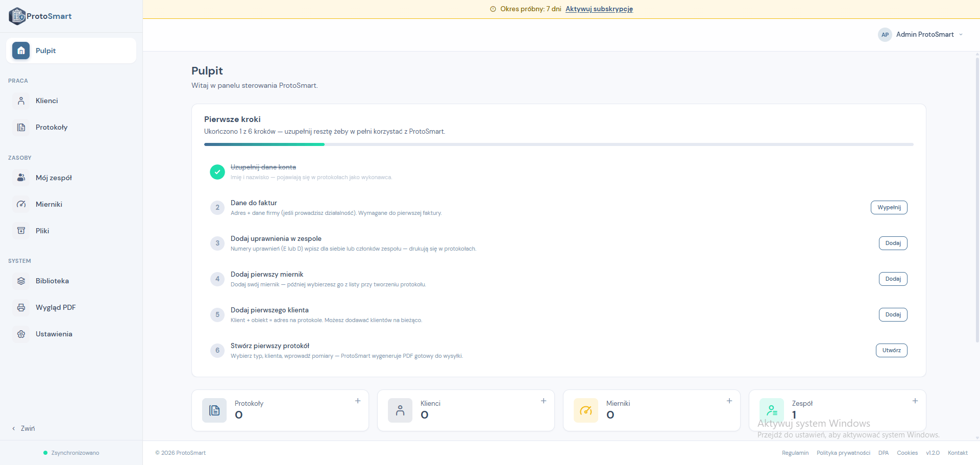Click the green Zsynchronizowano status dot
Screen dimensions: 980x465
point(45,453)
